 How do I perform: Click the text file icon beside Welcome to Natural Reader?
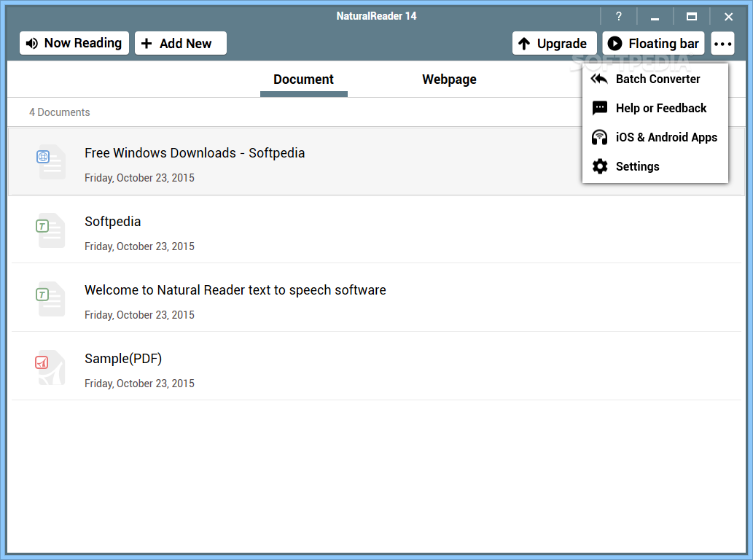(50, 299)
